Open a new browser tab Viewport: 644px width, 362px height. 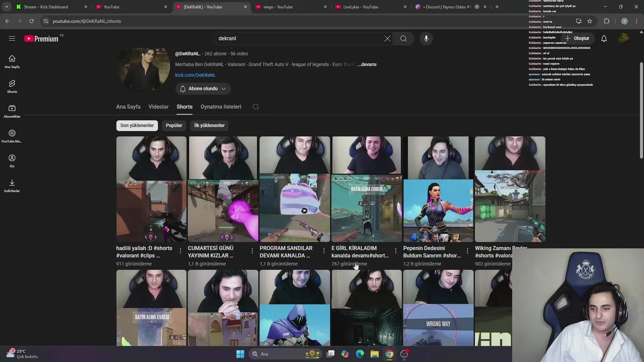(497, 7)
